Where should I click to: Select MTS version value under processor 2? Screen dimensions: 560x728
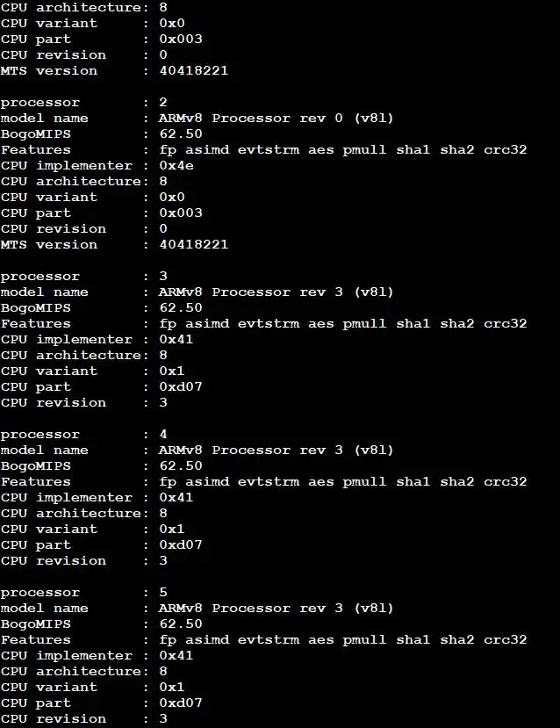point(194,245)
